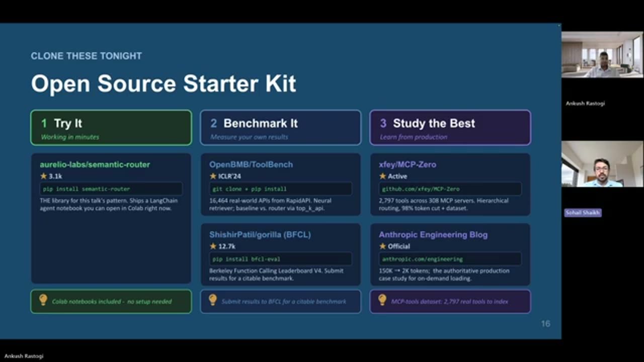Open xfey/MCP-Zero repo title
Viewport: 644px width, 362px height.
point(408,164)
